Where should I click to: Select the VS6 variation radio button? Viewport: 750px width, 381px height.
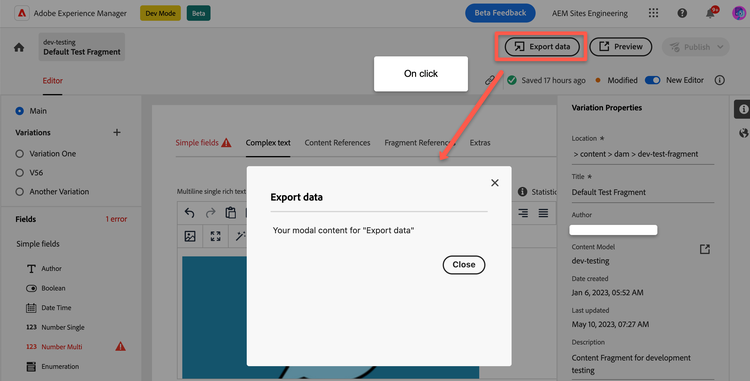(20, 173)
